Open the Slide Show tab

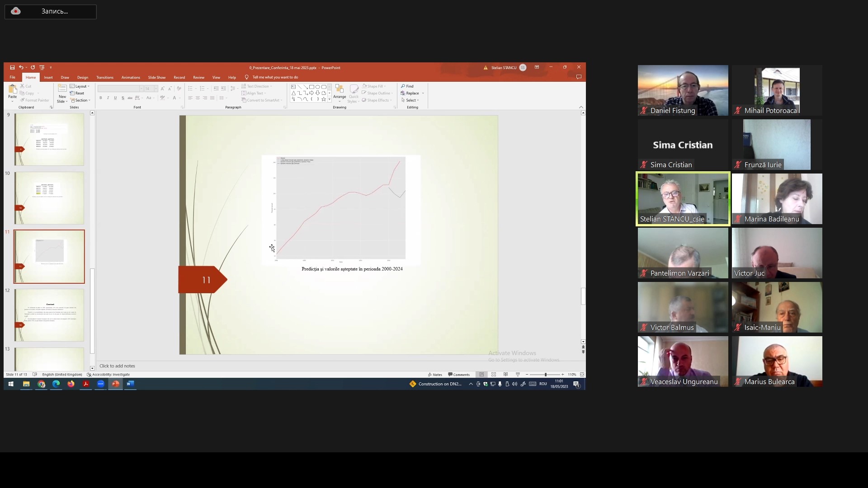point(157,77)
